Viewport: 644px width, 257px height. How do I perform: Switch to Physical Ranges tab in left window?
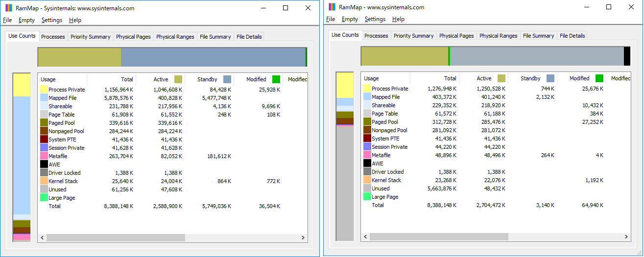click(x=175, y=37)
